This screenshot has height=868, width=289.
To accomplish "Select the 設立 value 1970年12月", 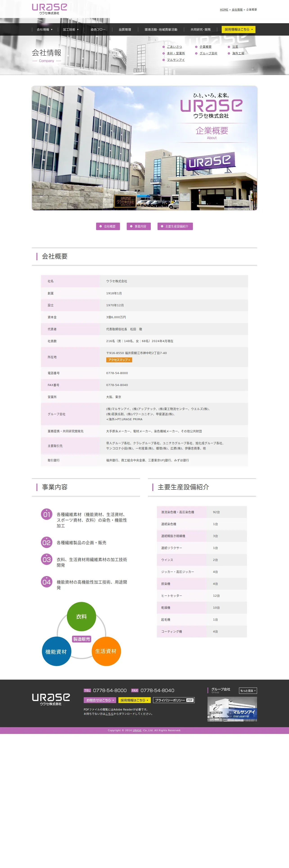I will pos(115,305).
